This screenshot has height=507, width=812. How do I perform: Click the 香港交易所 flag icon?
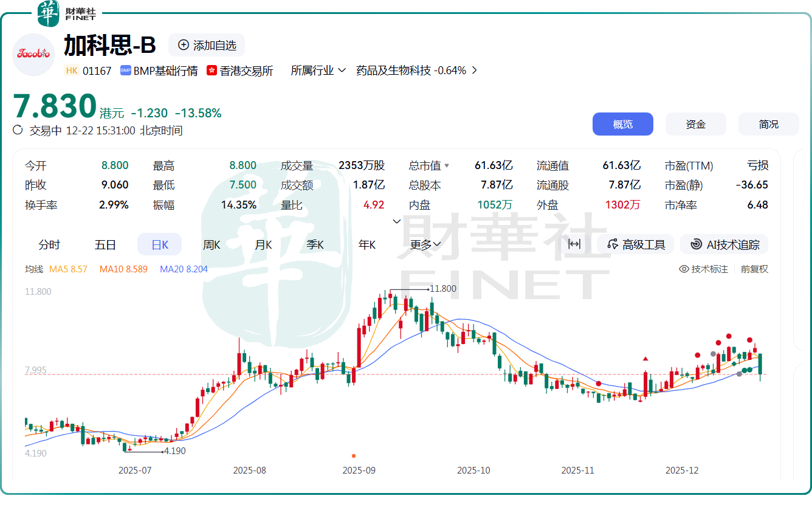click(211, 71)
